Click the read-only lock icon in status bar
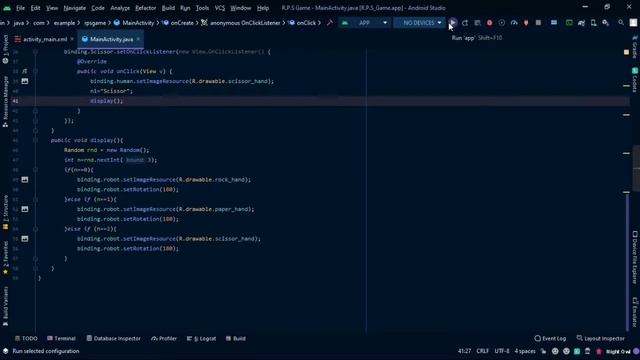The width and height of the screenshot is (640, 360). coord(543,351)
